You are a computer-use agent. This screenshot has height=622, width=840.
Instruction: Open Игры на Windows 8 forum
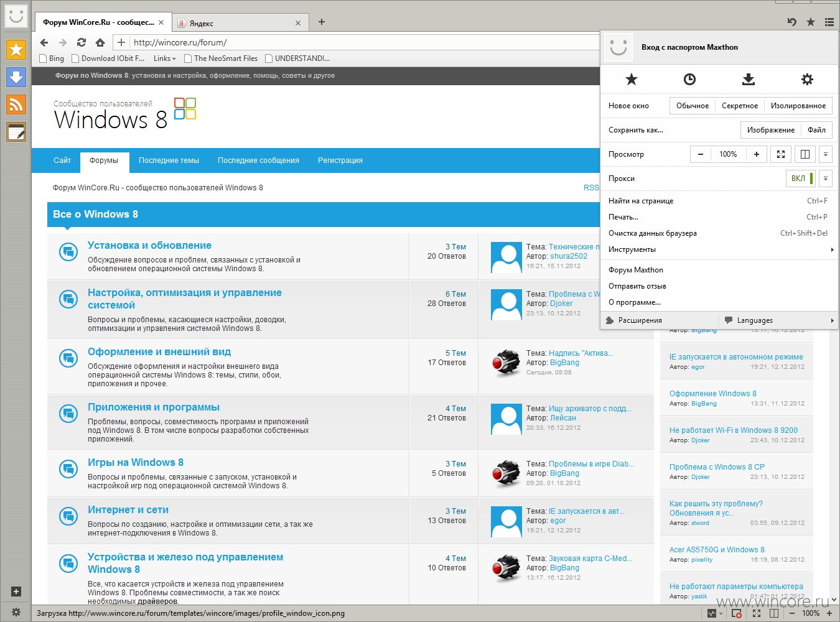click(x=136, y=463)
